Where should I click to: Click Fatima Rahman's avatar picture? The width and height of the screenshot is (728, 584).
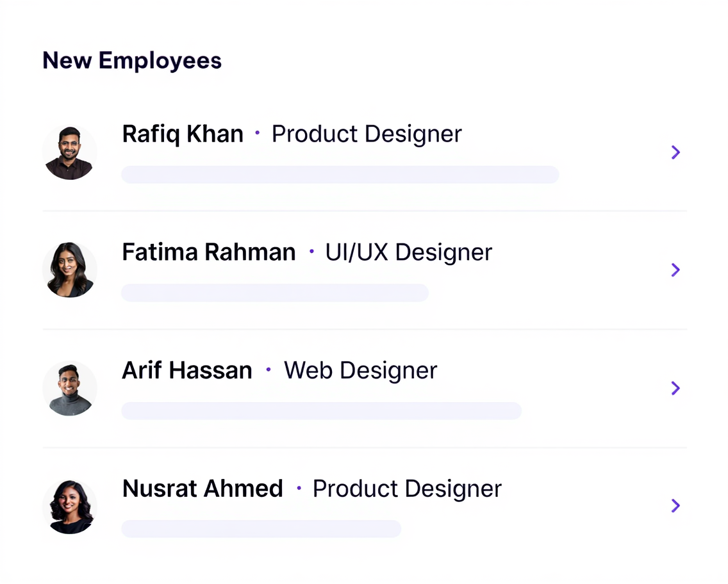70,270
